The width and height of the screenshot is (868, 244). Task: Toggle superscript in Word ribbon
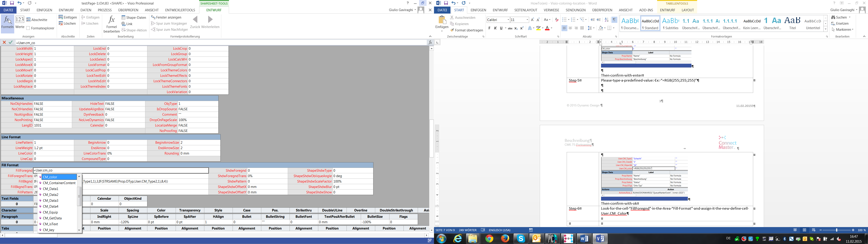pos(522,28)
